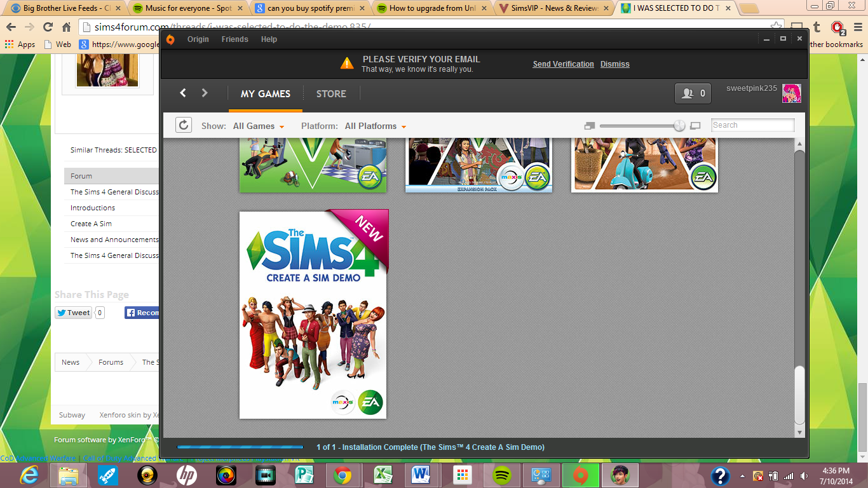This screenshot has height=488, width=868.
Task: Open the Friends menu in Origin
Action: (234, 39)
